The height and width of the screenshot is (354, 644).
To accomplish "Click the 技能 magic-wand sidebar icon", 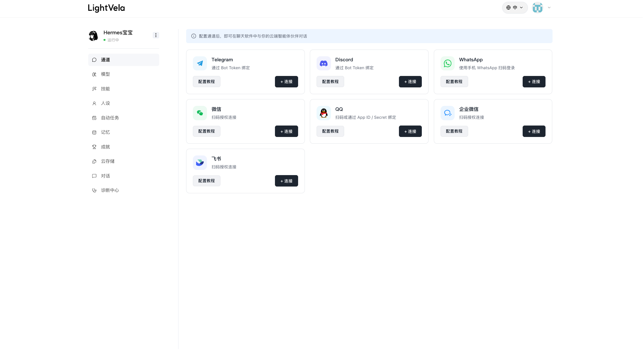I will pyautogui.click(x=94, y=89).
